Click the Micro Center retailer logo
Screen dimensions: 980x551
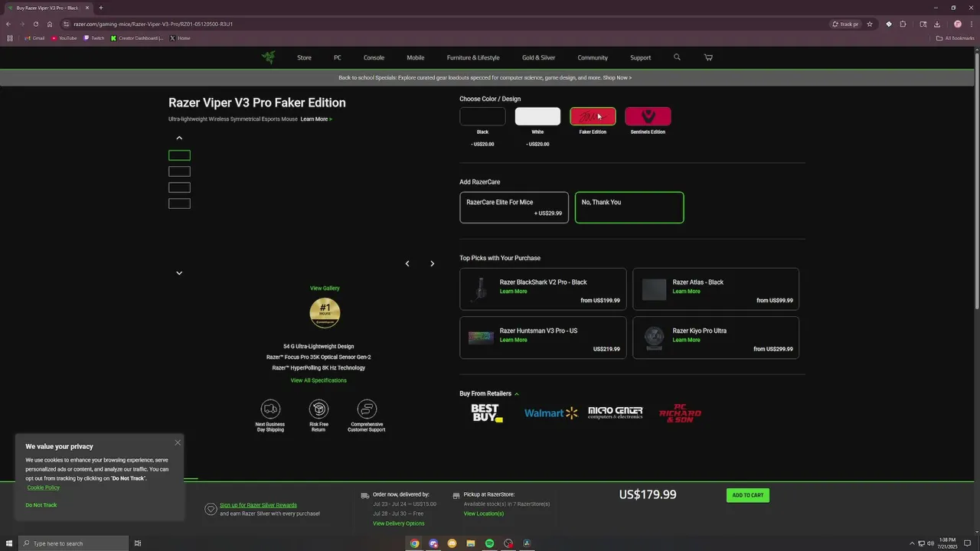pyautogui.click(x=615, y=413)
